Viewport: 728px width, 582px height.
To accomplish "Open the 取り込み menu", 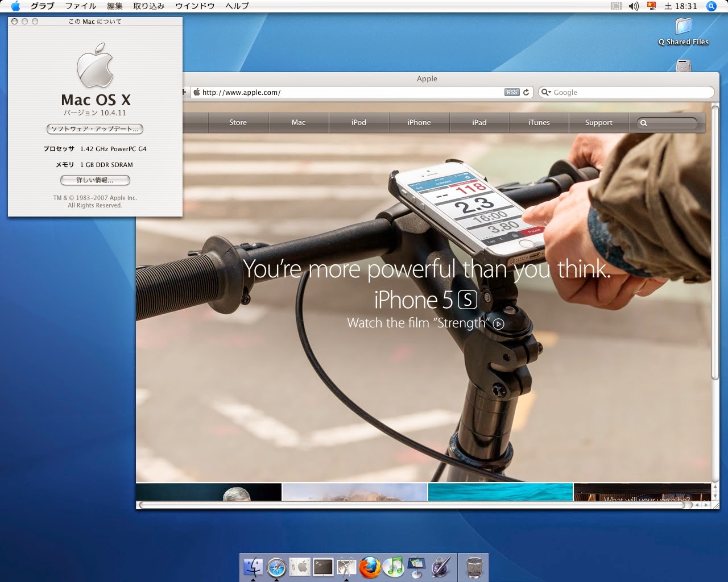I will [x=149, y=6].
